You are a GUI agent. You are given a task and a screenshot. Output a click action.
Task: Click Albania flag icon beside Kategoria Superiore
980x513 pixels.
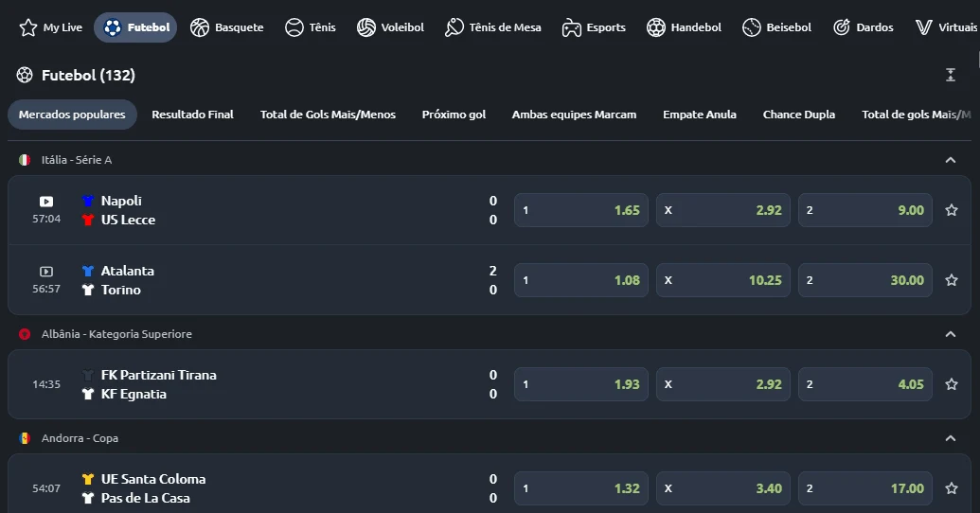[x=25, y=334]
